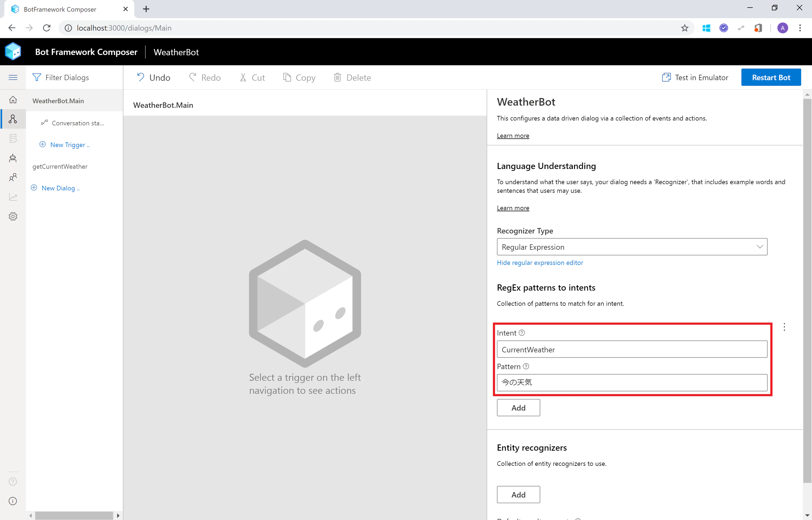Open a new browser tab
The width and height of the screenshot is (812, 520).
coord(146,9)
